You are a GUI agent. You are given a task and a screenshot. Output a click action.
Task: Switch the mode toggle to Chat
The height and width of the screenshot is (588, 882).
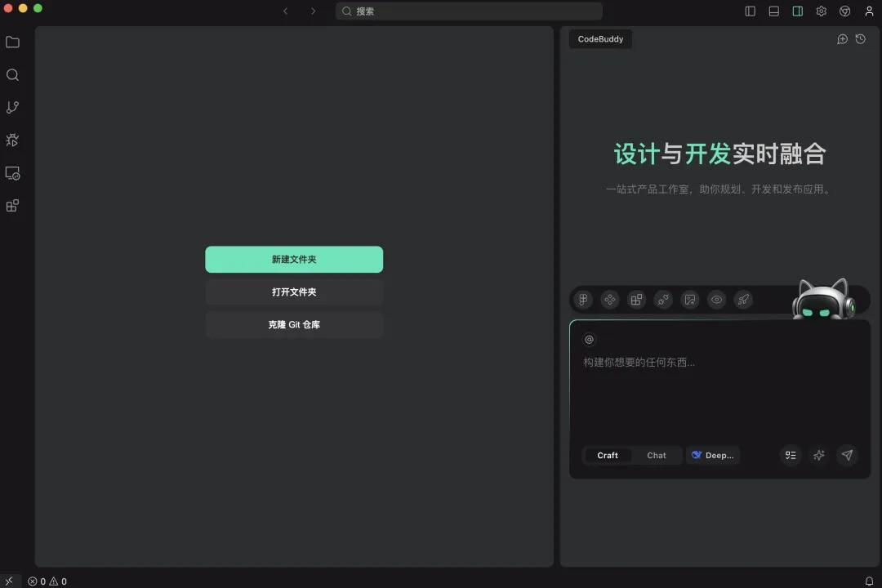pos(656,455)
